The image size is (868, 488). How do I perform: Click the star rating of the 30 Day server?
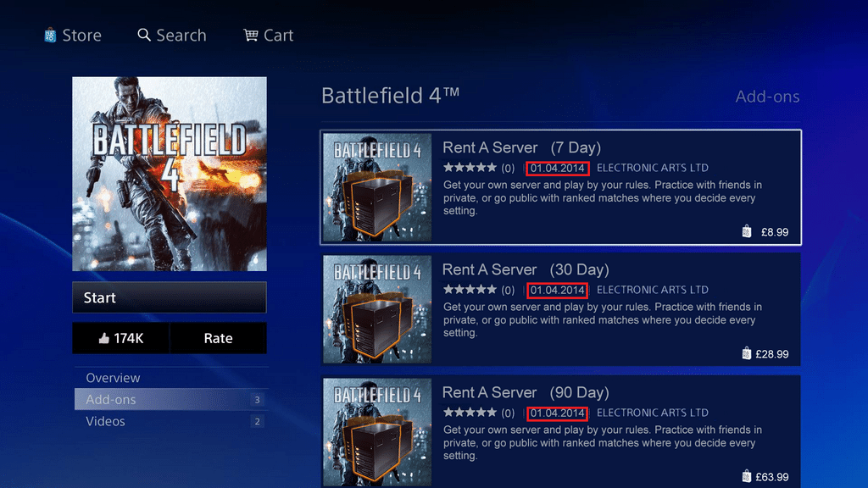[x=469, y=291]
